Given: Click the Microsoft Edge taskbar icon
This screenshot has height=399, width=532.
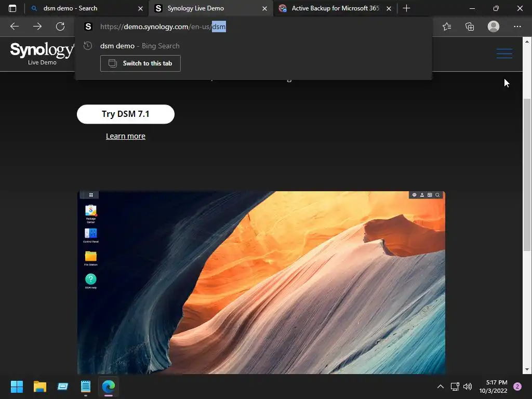Looking at the screenshot, I should point(109,387).
